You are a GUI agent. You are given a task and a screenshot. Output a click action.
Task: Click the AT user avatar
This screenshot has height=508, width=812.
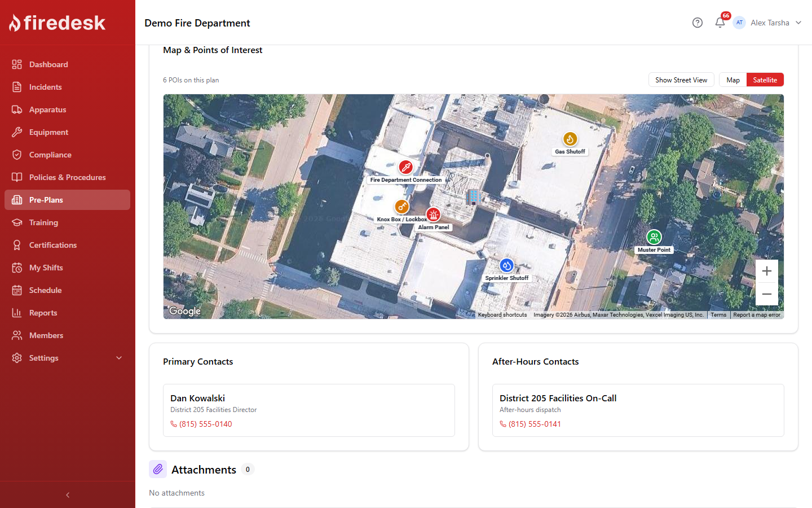point(739,23)
